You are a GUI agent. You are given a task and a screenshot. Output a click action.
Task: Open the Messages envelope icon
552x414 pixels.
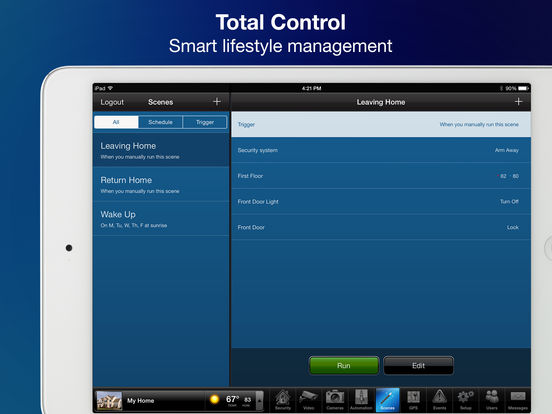tap(518, 400)
